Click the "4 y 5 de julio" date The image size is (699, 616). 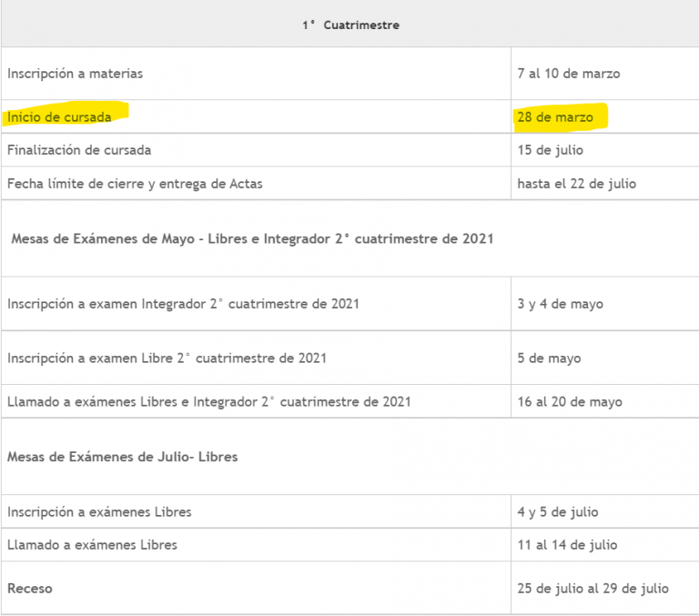point(558,511)
